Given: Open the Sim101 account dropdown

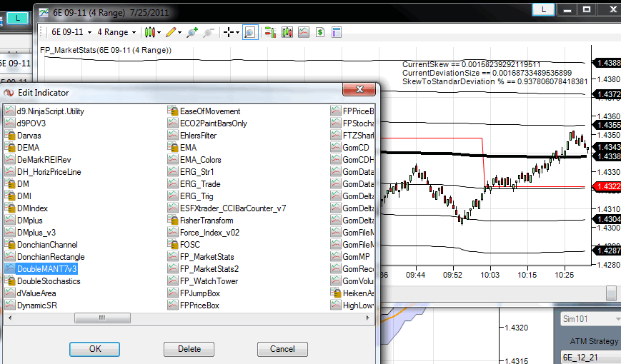Looking at the screenshot, I should pyautogui.click(x=590, y=319).
